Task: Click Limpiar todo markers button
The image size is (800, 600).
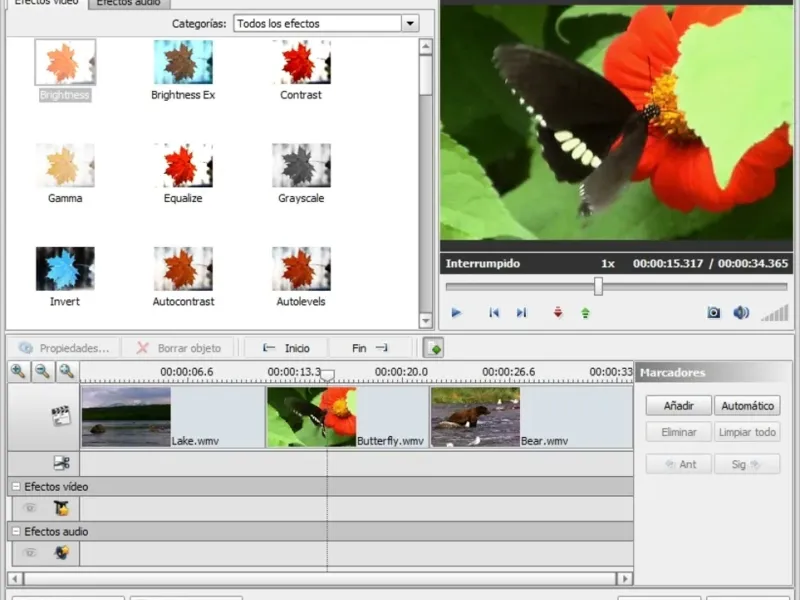Action: [747, 432]
